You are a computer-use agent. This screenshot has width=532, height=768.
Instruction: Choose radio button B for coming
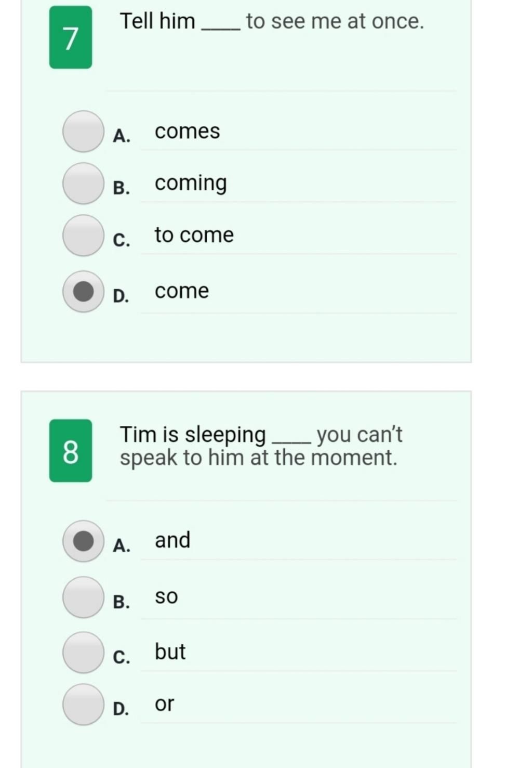[x=83, y=184]
